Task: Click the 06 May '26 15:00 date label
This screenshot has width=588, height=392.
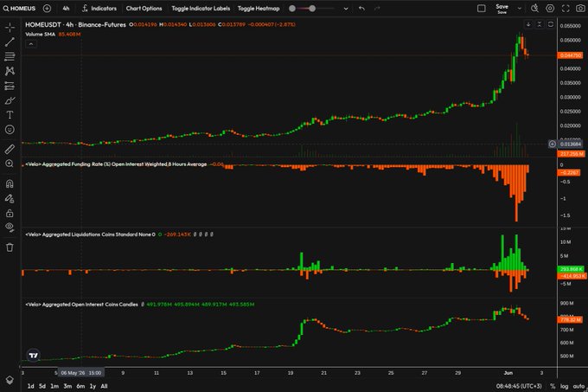Action: (x=81, y=373)
